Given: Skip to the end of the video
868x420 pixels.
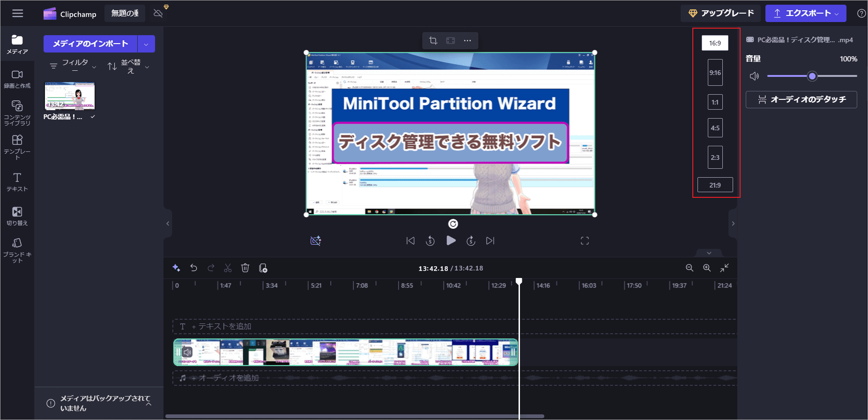Looking at the screenshot, I should [490, 240].
